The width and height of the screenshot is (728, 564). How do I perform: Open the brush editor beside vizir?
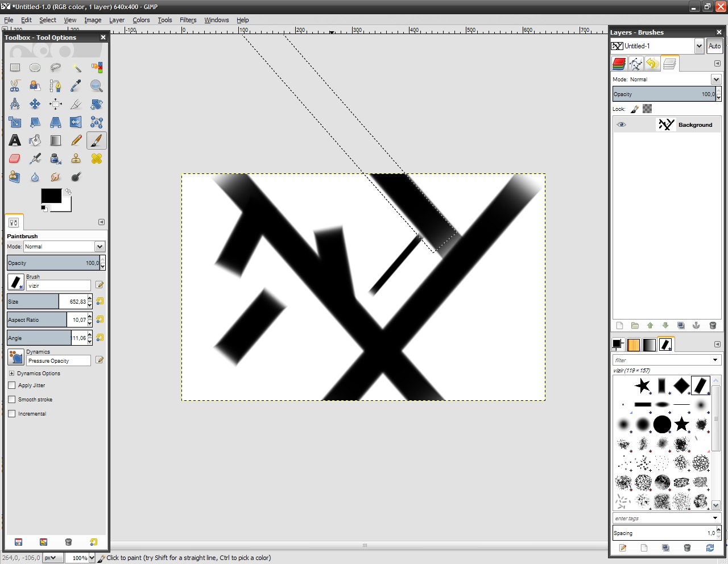(x=100, y=285)
